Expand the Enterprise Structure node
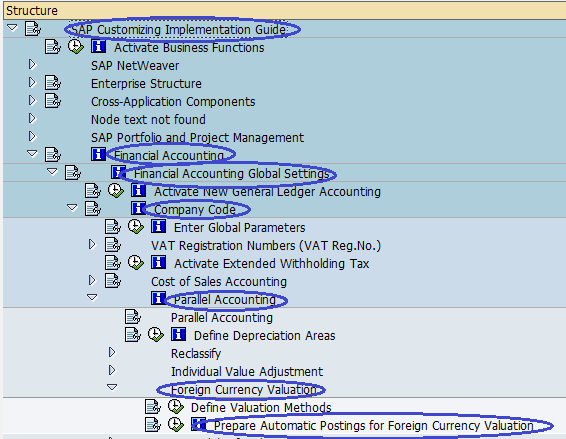Image resolution: width=566 pixels, height=439 pixels. coord(32,83)
